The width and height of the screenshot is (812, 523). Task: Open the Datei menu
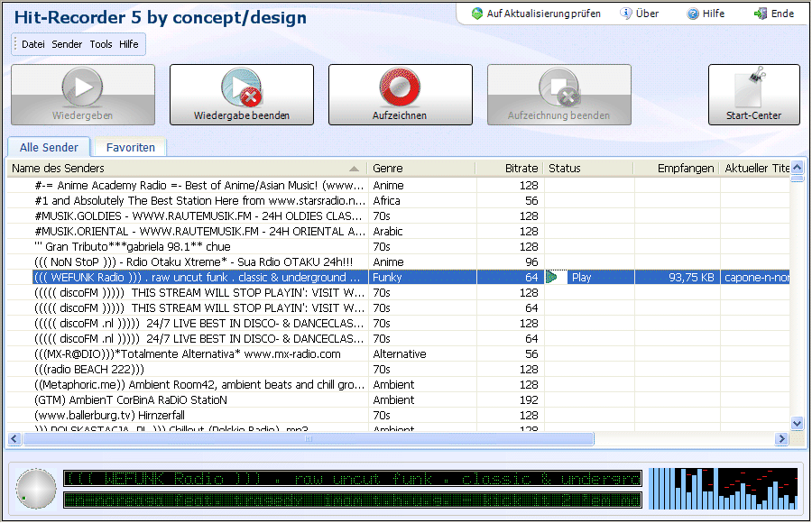(33, 44)
